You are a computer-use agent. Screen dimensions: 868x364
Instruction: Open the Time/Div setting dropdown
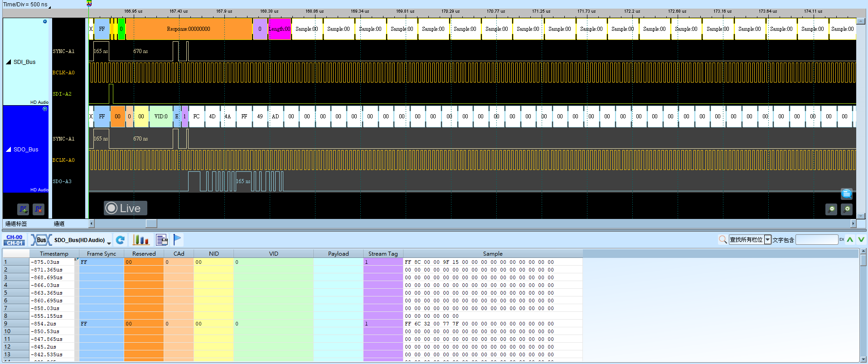coord(49,7)
